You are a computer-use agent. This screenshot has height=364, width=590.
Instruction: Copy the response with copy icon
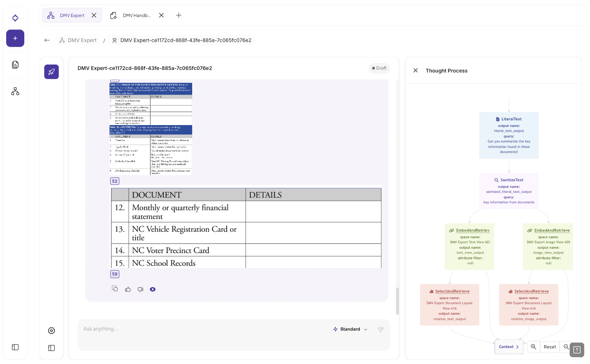[115, 289]
